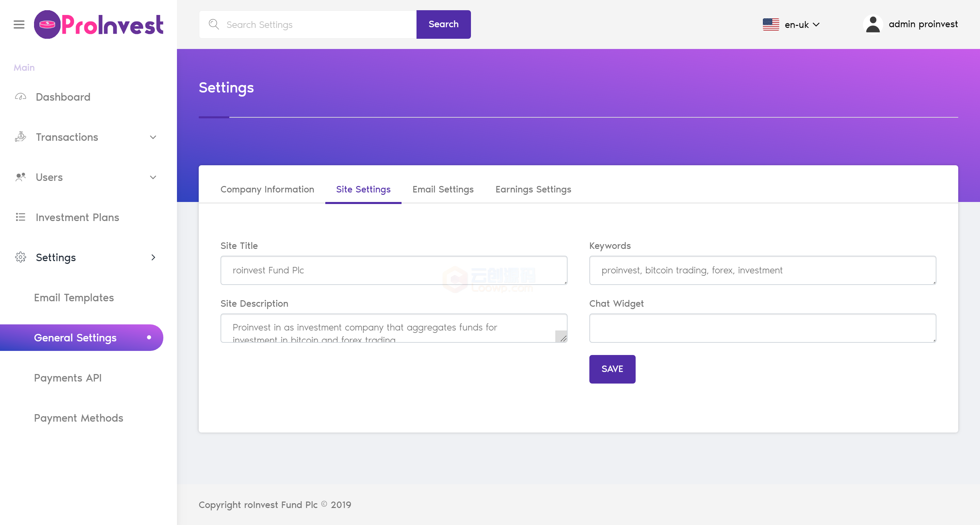
Task: Collapse the Settings sidebar section arrow
Action: pos(153,257)
